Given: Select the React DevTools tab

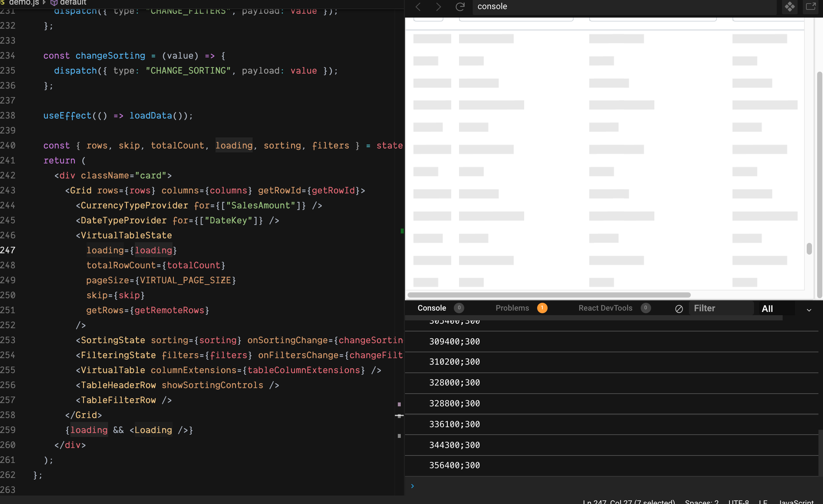Looking at the screenshot, I should coord(605,308).
